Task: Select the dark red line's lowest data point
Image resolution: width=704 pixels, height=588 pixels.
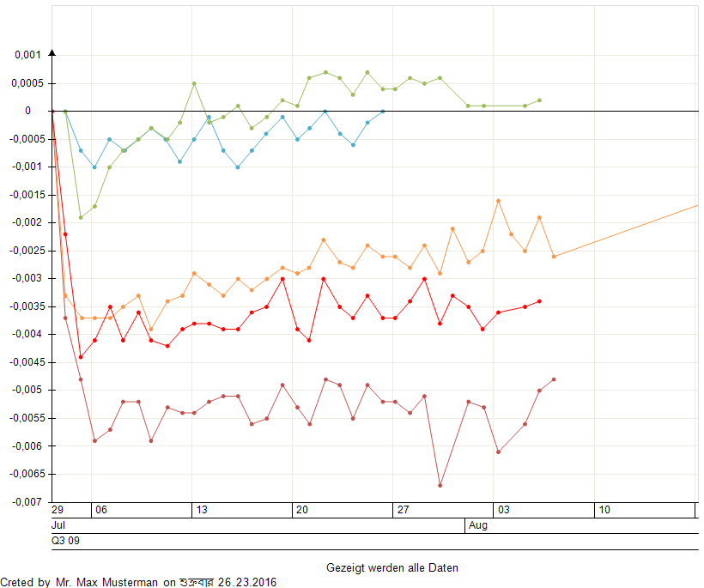Action: pyautogui.click(x=440, y=485)
